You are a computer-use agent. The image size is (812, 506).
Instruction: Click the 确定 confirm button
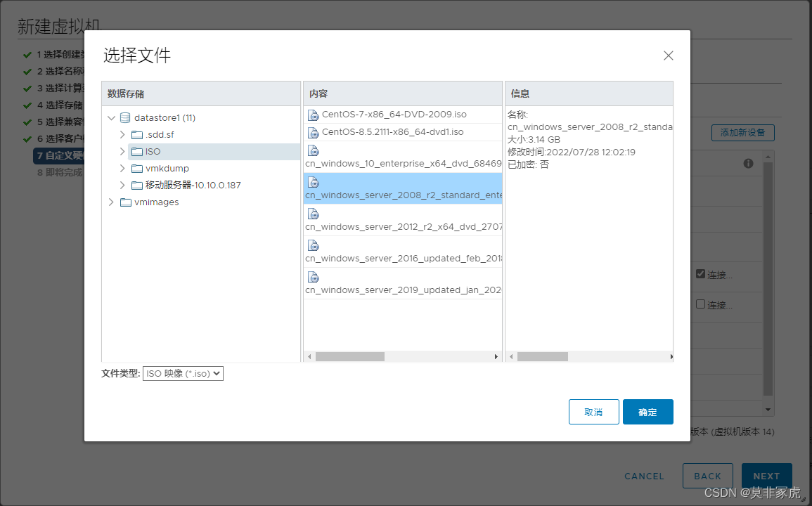(x=647, y=412)
